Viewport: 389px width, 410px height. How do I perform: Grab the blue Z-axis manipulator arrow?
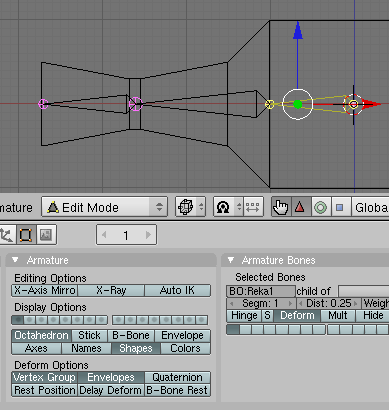click(x=298, y=30)
